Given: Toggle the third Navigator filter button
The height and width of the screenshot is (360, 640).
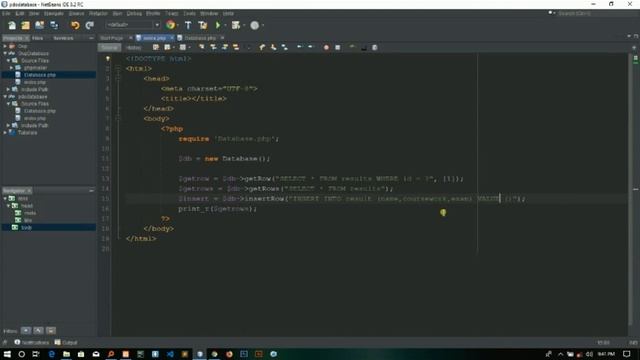Looking at the screenshot, I should point(51,331).
